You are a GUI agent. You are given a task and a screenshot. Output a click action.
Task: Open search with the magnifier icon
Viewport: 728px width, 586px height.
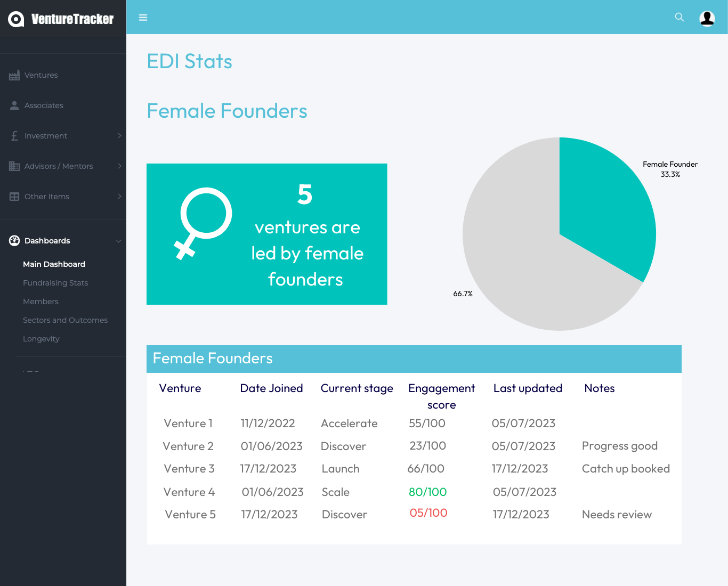pyautogui.click(x=679, y=17)
